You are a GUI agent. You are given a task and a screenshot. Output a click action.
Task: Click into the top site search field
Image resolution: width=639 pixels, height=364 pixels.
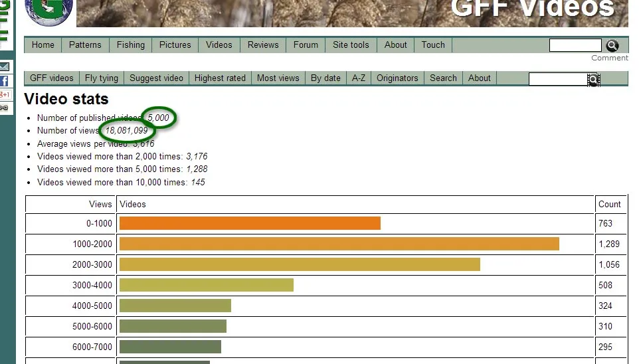click(575, 45)
